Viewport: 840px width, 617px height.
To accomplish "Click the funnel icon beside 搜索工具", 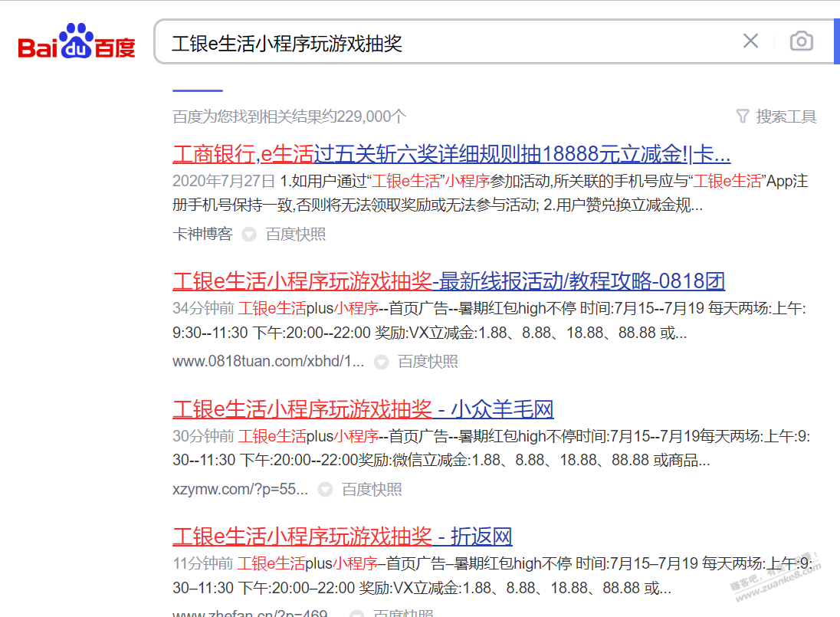I will pos(743,117).
